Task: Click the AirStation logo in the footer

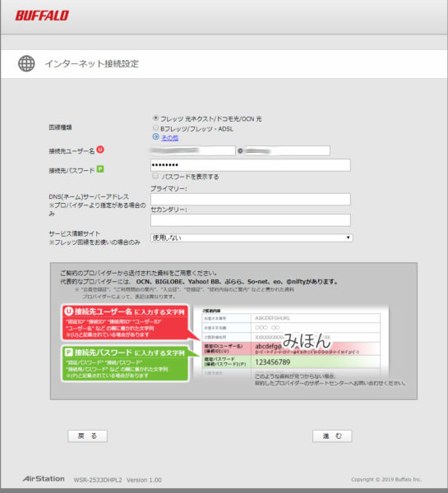Action: point(44,479)
